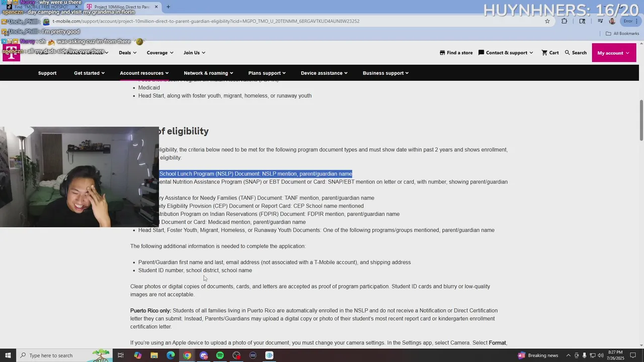Open the teal app icon on taskbar
This screenshot has width=644, height=362.
tap(270, 355)
